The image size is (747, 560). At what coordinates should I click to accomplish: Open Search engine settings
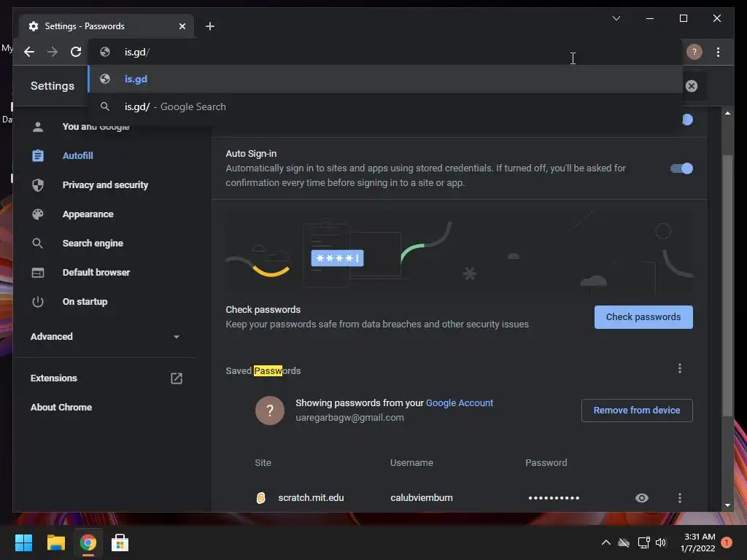93,244
